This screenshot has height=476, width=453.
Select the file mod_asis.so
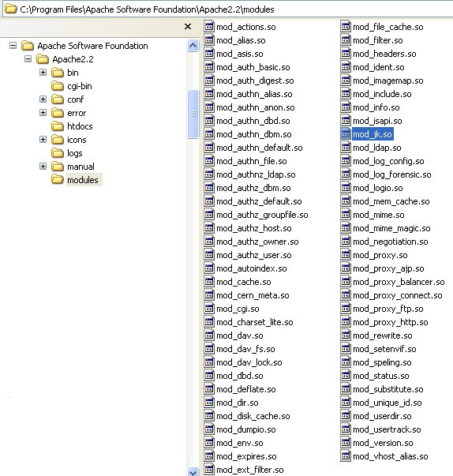[x=240, y=54]
